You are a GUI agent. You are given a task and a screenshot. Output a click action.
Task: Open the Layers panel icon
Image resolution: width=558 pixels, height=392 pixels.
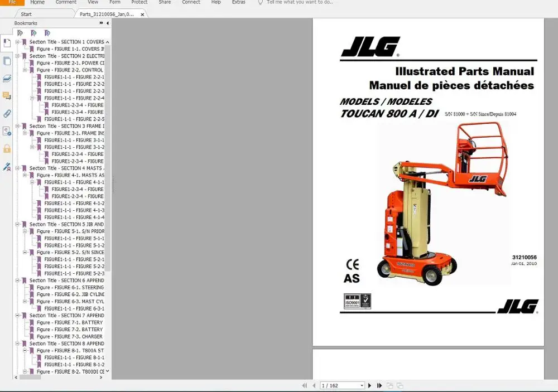coord(7,78)
